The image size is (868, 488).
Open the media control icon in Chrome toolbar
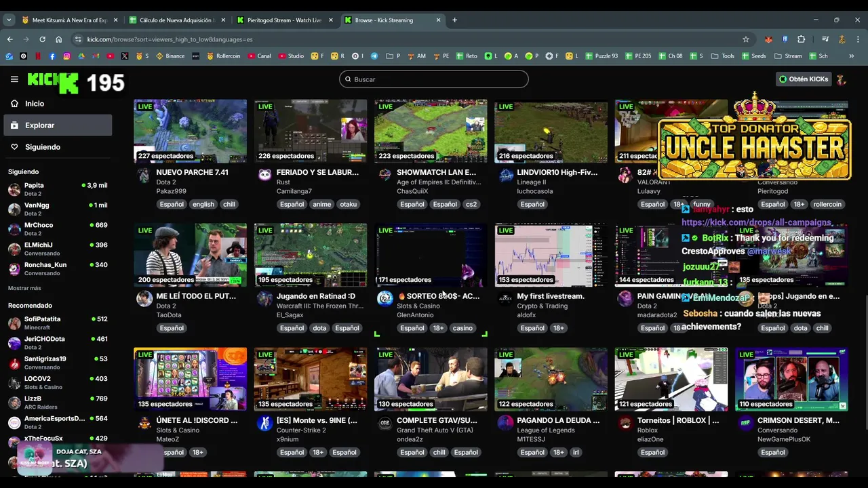[x=825, y=39]
